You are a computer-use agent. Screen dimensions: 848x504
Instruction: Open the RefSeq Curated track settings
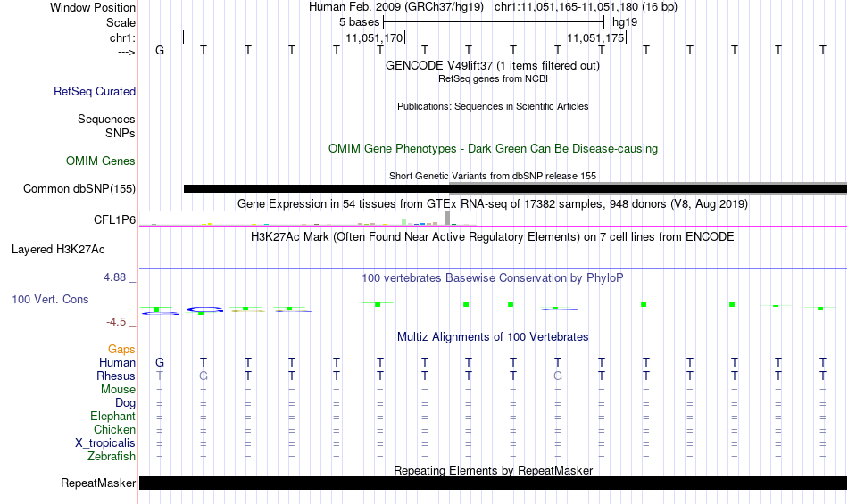pyautogui.click(x=95, y=91)
